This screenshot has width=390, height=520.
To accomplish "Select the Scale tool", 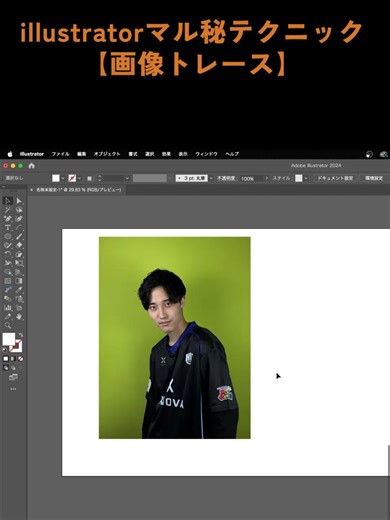I will pyautogui.click(x=19, y=254).
